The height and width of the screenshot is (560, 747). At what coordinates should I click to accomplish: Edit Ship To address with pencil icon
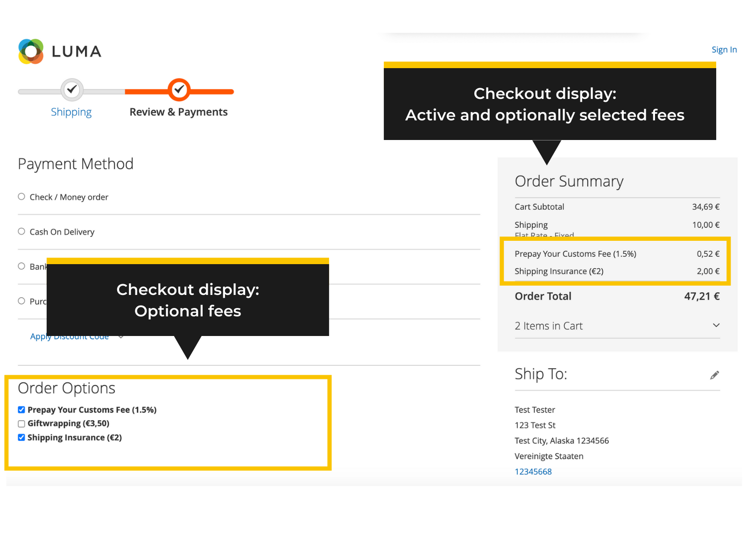714,375
